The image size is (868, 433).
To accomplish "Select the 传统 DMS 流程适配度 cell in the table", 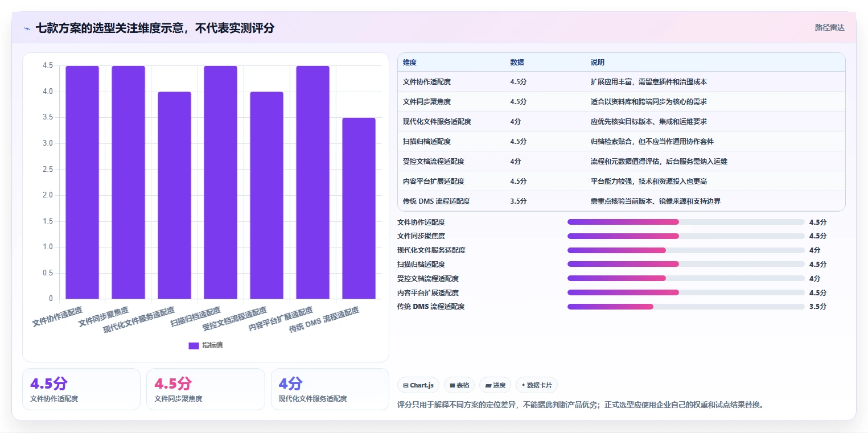I will (x=437, y=201).
